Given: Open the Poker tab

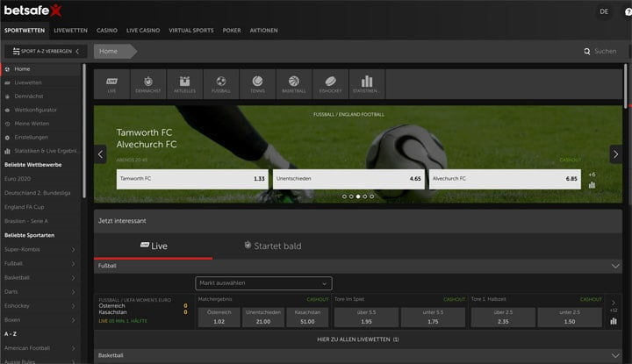Looking at the screenshot, I should [x=232, y=31].
